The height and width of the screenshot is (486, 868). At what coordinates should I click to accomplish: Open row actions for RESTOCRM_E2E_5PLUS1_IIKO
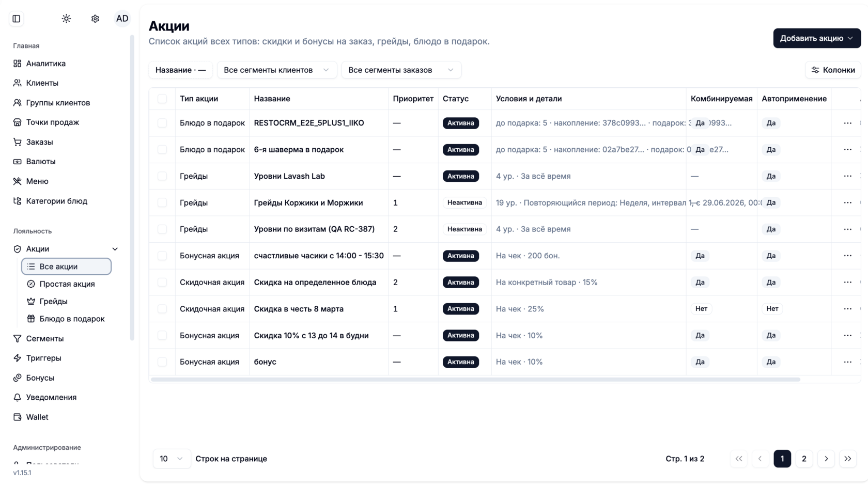pos(847,123)
